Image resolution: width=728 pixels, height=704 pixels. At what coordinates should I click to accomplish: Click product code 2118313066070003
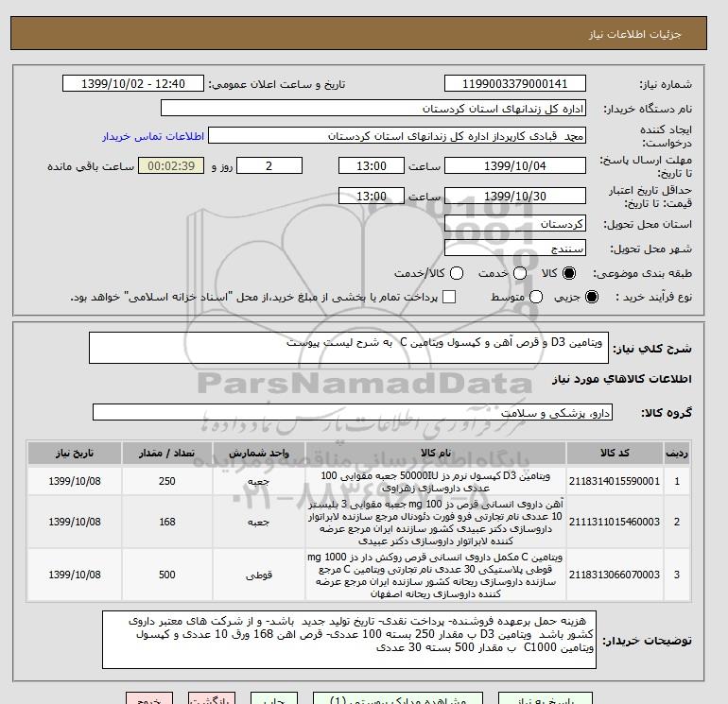(x=615, y=575)
